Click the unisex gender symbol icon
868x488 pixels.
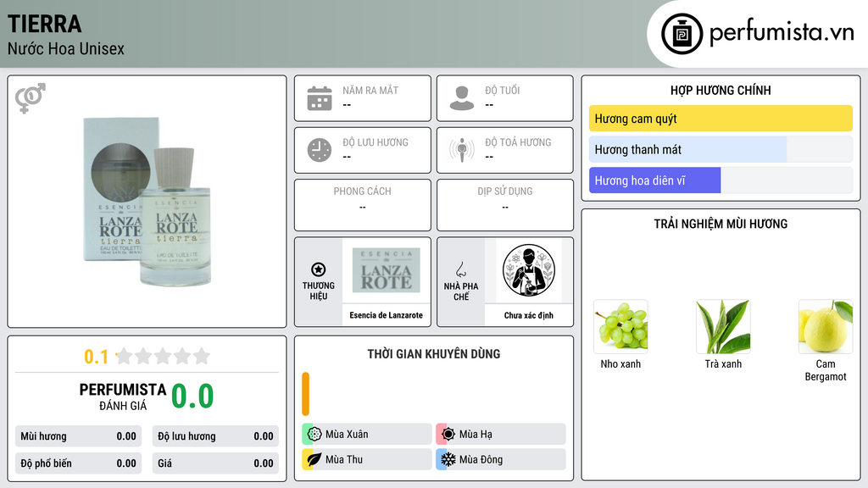(x=31, y=98)
